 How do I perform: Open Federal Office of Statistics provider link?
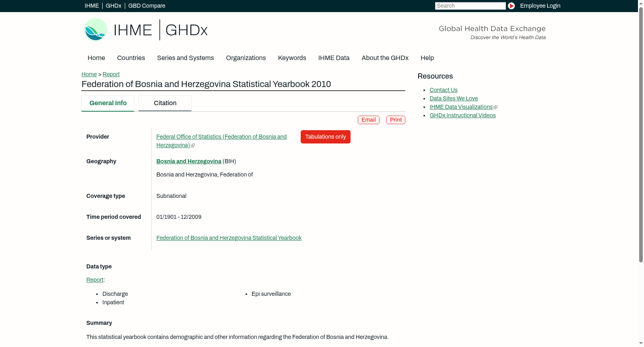(x=221, y=141)
